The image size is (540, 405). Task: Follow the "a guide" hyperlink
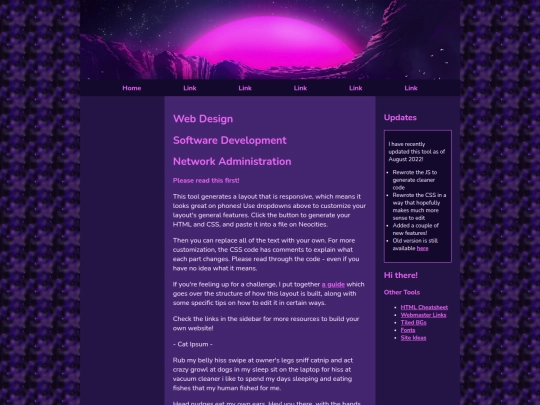[333, 284]
